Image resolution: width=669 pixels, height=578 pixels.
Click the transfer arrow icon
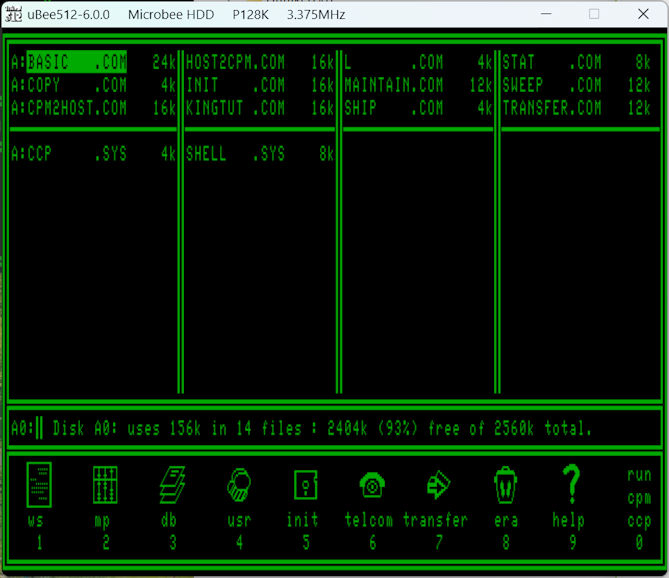tap(438, 485)
